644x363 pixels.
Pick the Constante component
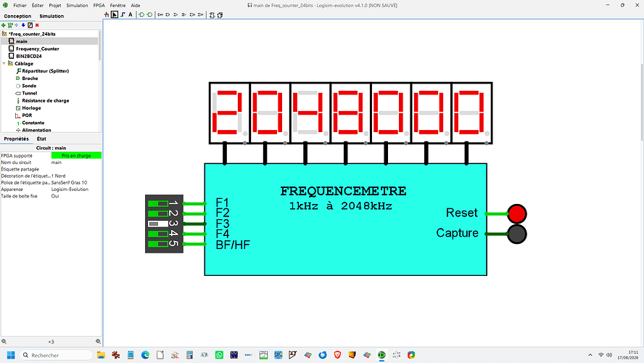pyautogui.click(x=33, y=123)
